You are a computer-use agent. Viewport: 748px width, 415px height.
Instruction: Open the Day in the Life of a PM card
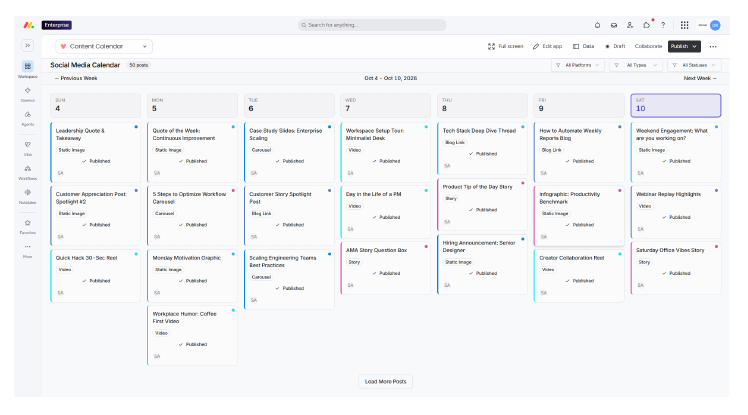[385, 212]
